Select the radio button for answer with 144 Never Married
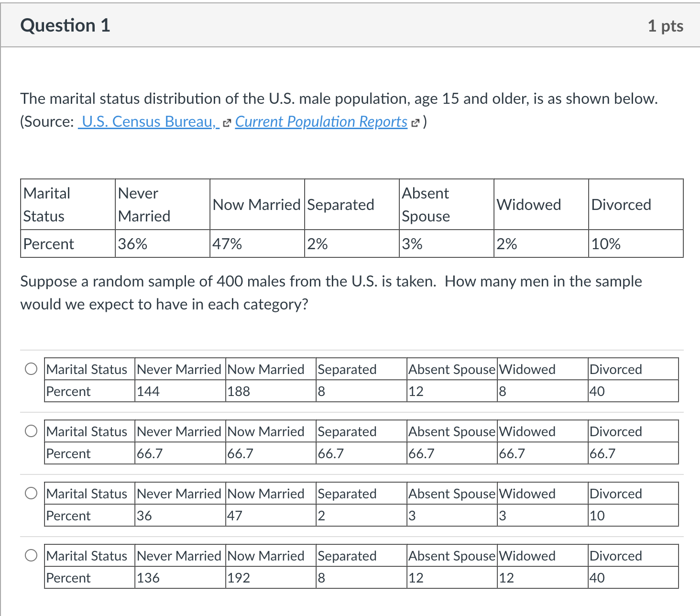 pos(31,369)
